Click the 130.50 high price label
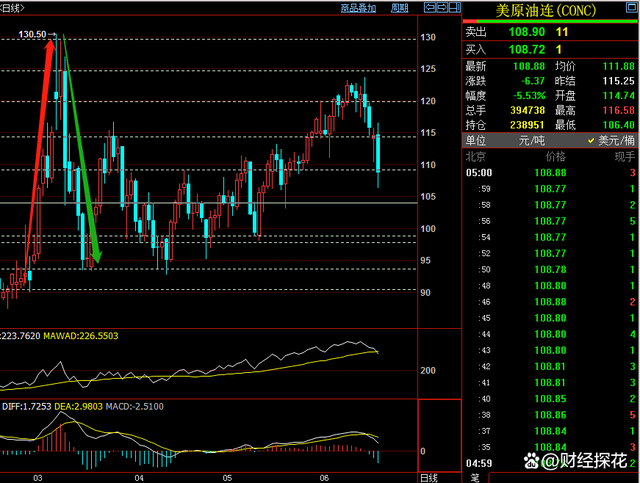Viewport: 640px width, 483px height. 32,34
